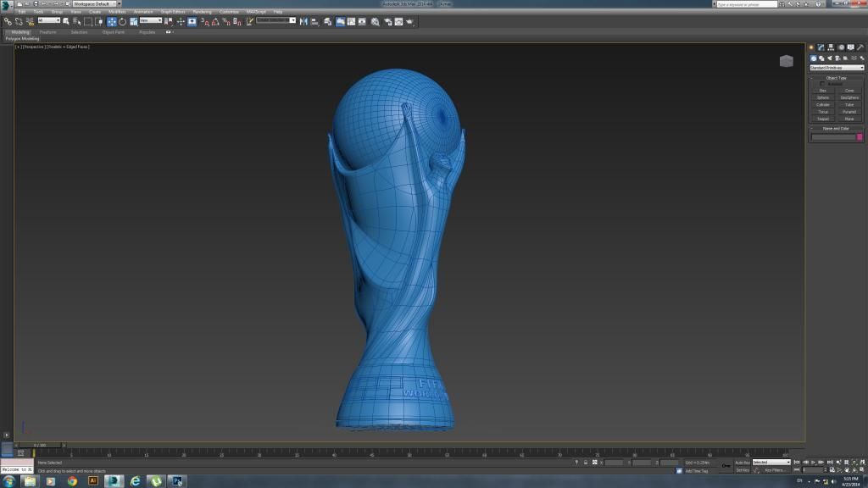Image resolution: width=868 pixels, height=488 pixels.
Task: Switch to the Object Paint ribbon tab
Action: point(114,32)
